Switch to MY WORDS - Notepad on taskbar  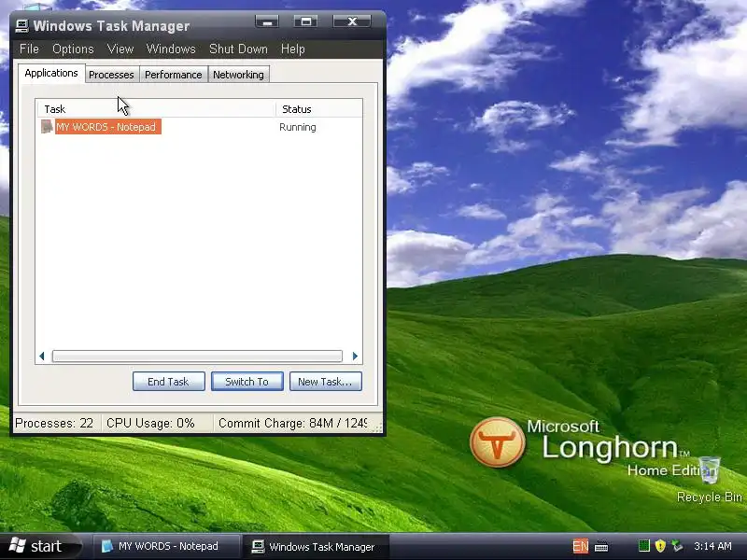coord(165,546)
